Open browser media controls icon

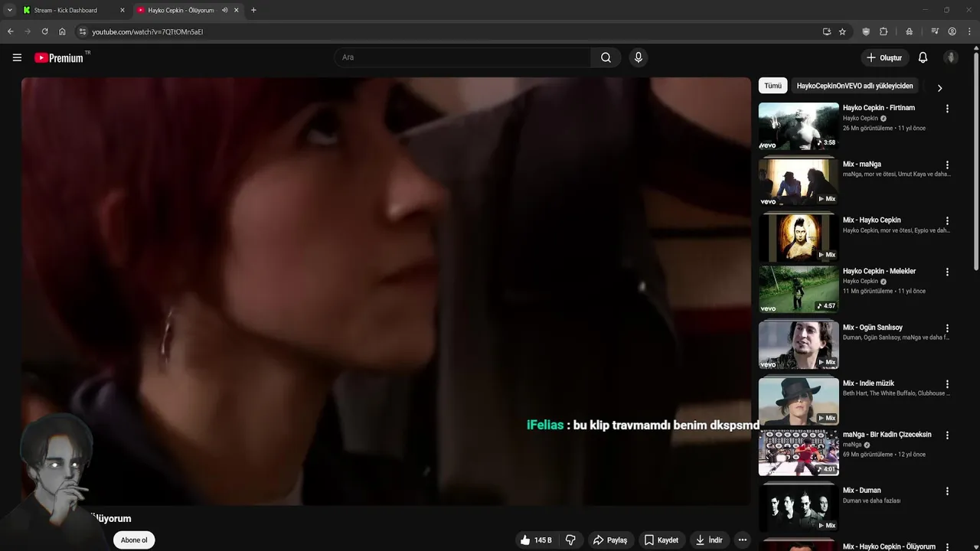[x=935, y=31]
